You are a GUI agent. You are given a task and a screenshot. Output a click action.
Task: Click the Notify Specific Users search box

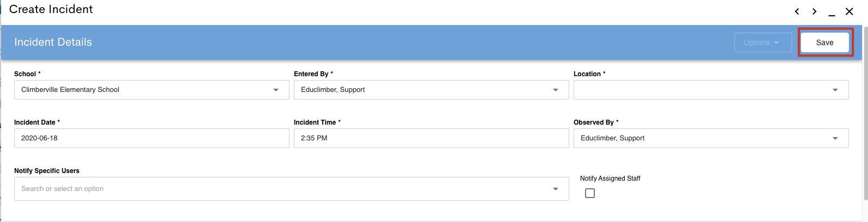click(x=292, y=189)
